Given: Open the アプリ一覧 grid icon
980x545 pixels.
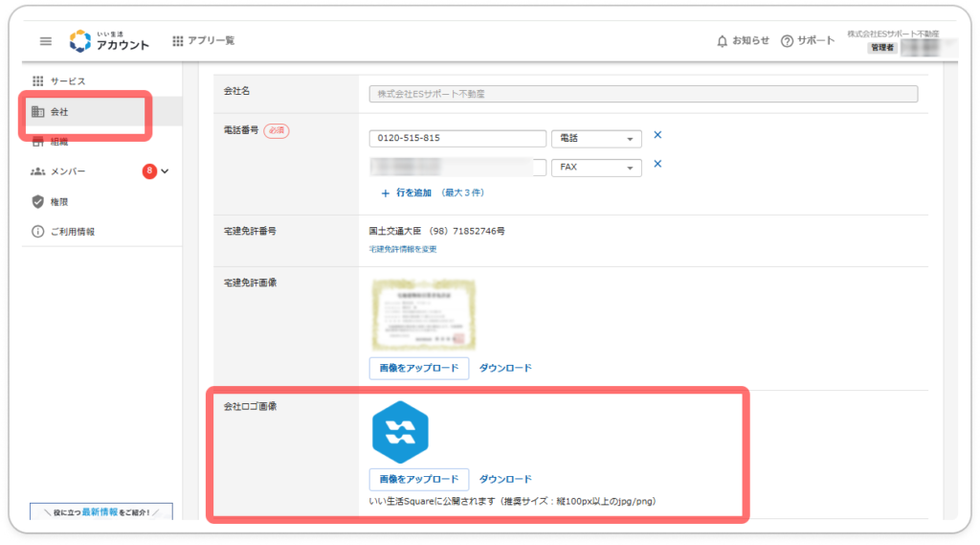Looking at the screenshot, I should (x=178, y=41).
